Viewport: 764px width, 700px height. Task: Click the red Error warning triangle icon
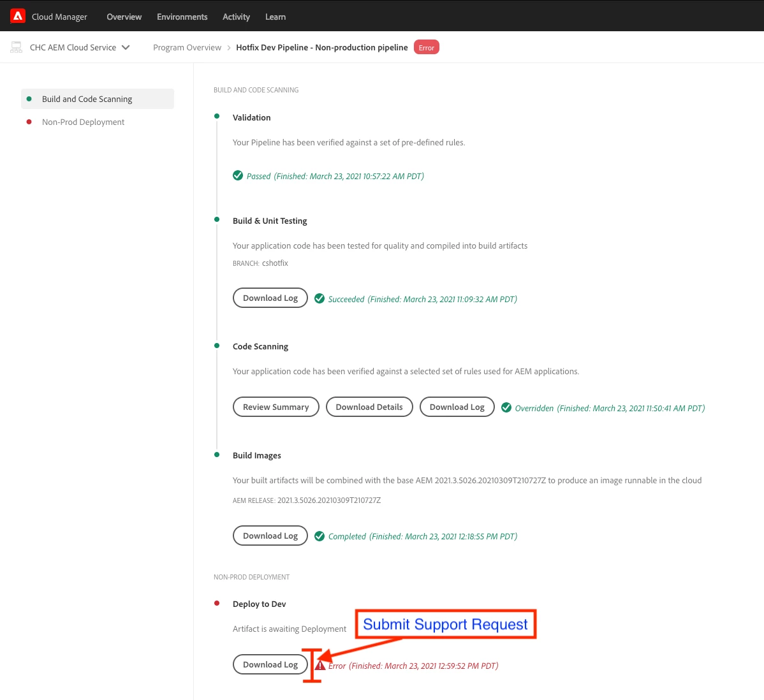click(x=320, y=665)
